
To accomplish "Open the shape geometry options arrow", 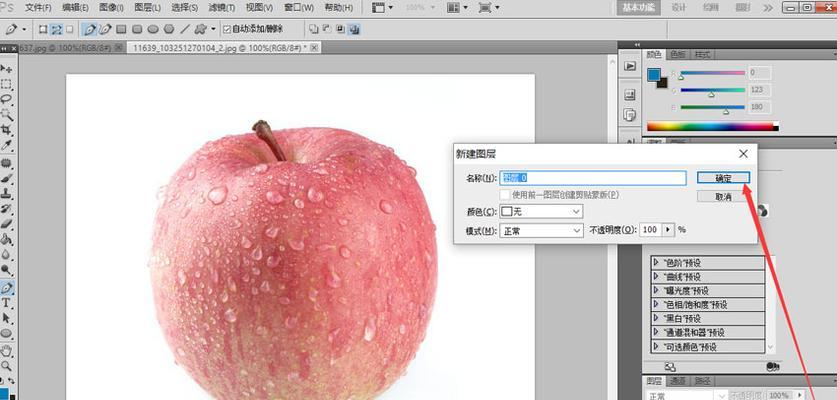I will (214, 29).
